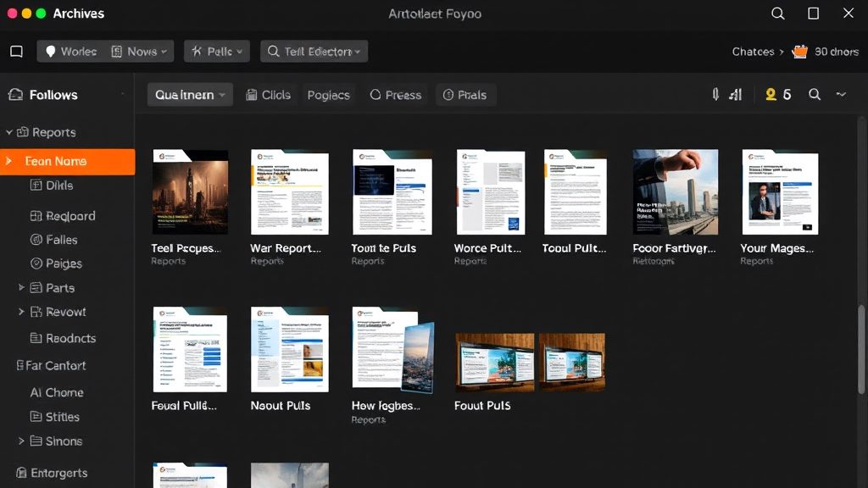Click the Far Cantort sidebar icon

[20, 365]
